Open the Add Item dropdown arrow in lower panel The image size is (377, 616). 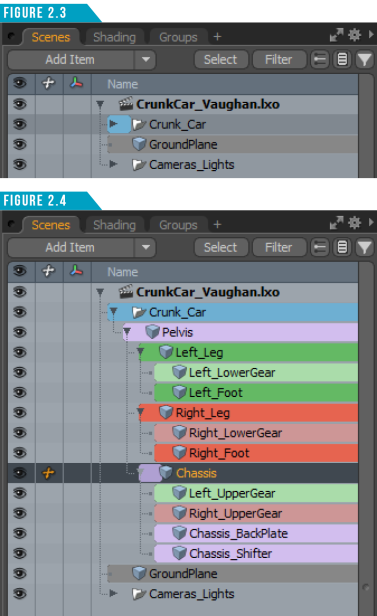[146, 248]
